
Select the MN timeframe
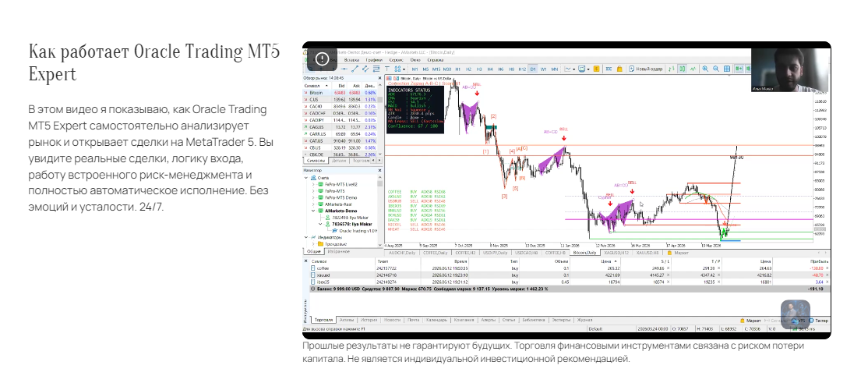pos(555,69)
